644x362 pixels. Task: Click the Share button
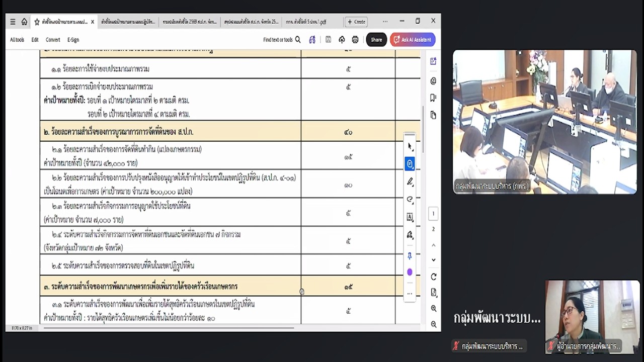(x=376, y=40)
